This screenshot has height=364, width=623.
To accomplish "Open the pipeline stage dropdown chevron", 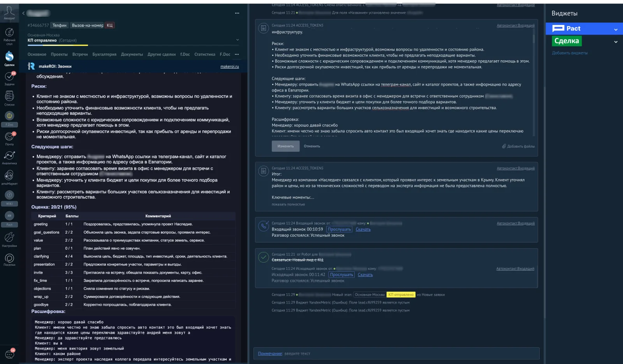I will pyautogui.click(x=238, y=40).
